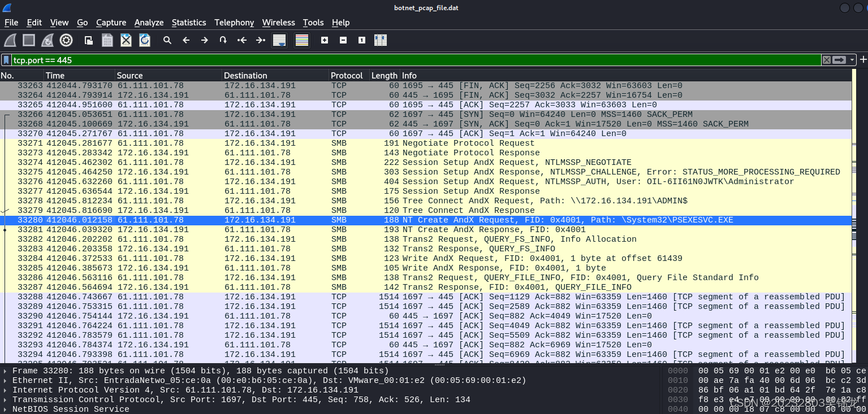Open the display filter history dropdown
This screenshot has height=414, width=868.
[852, 60]
